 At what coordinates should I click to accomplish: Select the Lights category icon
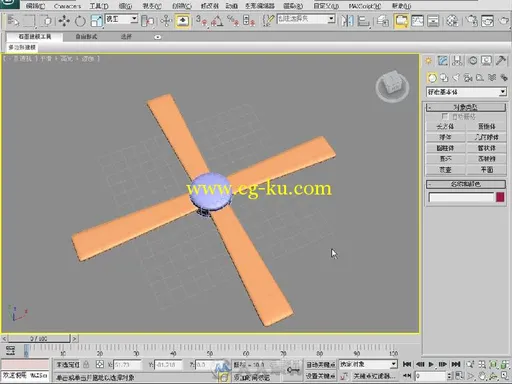click(456, 78)
